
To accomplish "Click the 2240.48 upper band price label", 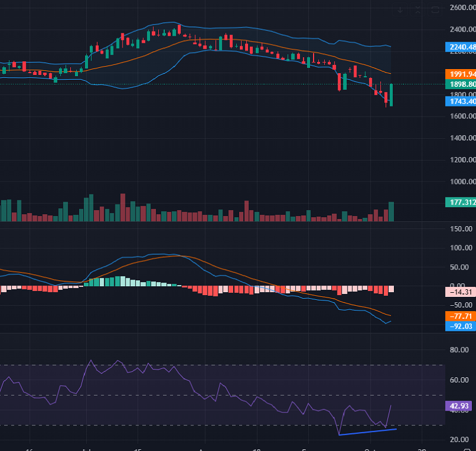I will pyautogui.click(x=460, y=47).
